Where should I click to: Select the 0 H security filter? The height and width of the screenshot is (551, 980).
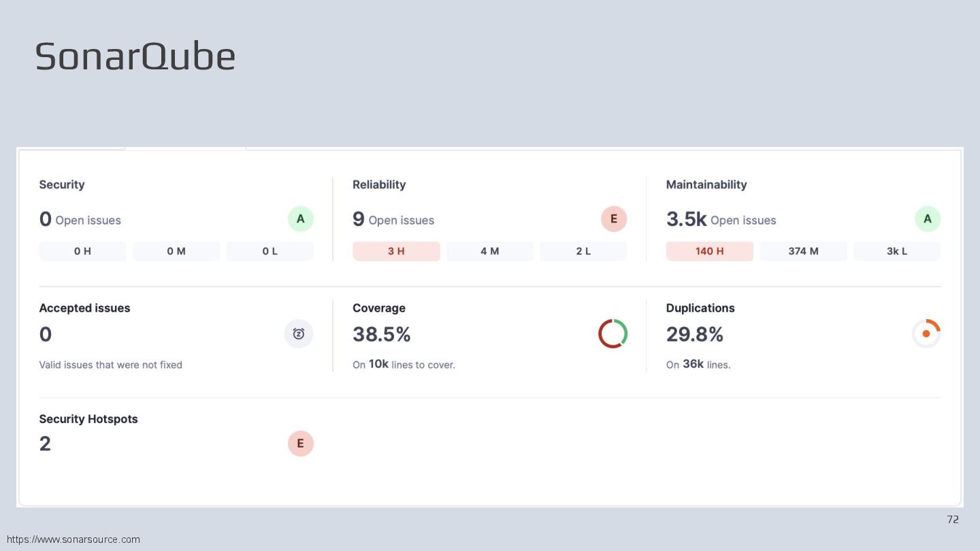click(x=82, y=251)
